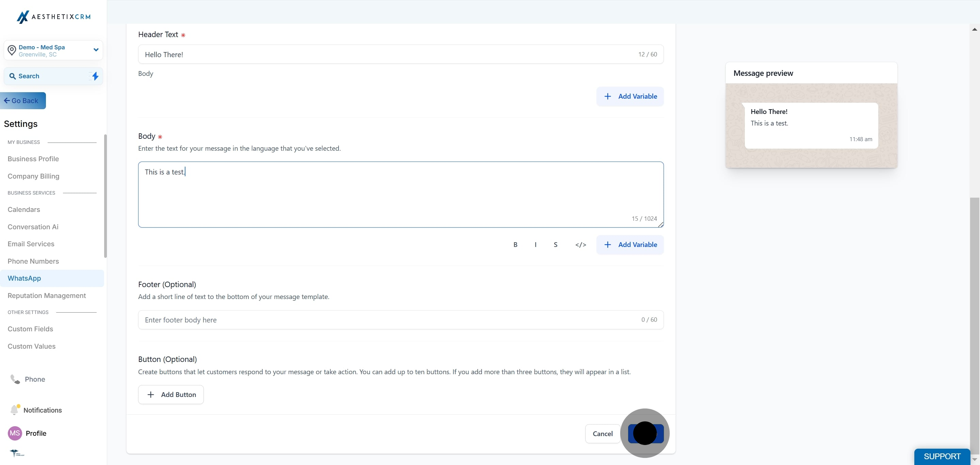Open the SUPPORT widget
This screenshot has height=465, width=980.
tap(942, 456)
